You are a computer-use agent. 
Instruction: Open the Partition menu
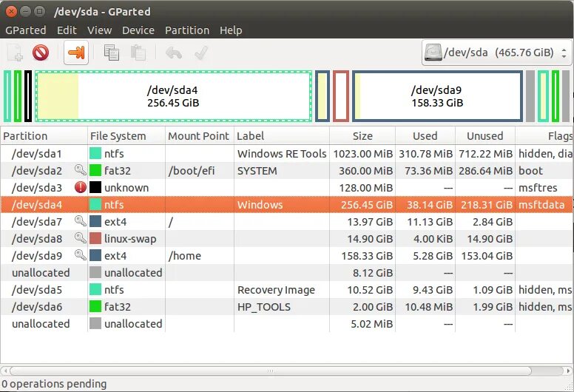[187, 30]
